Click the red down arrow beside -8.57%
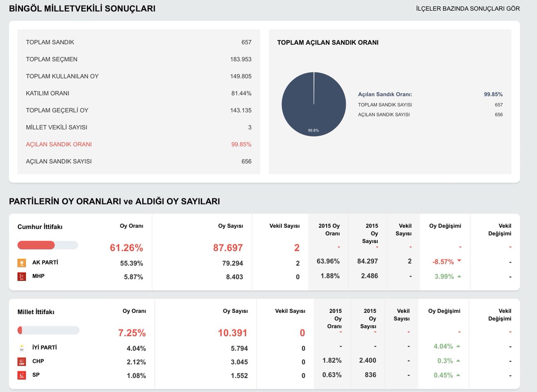Screen dimensions: 537x392 (459, 261)
